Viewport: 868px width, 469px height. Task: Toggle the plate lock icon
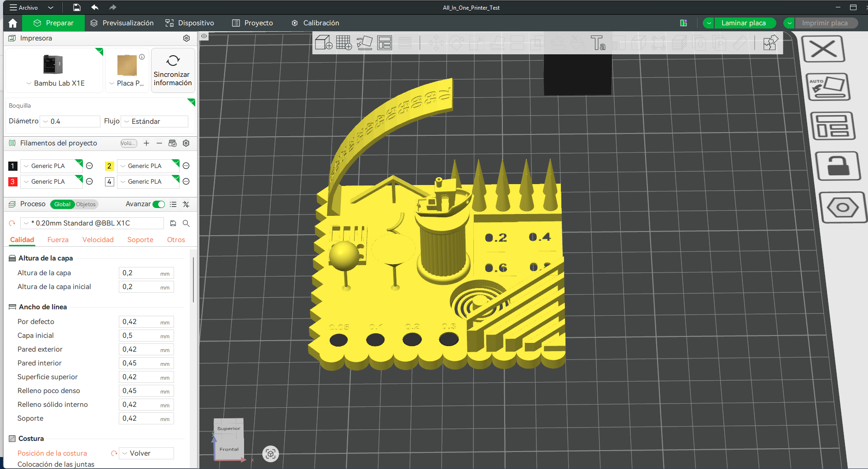pos(838,166)
